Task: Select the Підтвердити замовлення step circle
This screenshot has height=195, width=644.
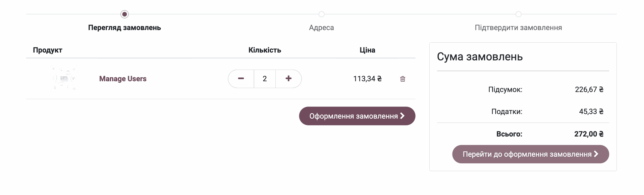Action: point(518,14)
